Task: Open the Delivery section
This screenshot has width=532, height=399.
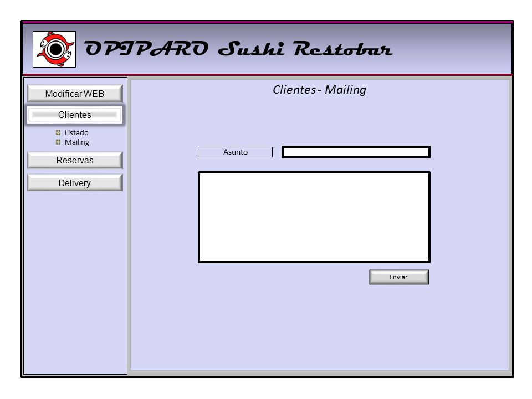Action: 75,182
